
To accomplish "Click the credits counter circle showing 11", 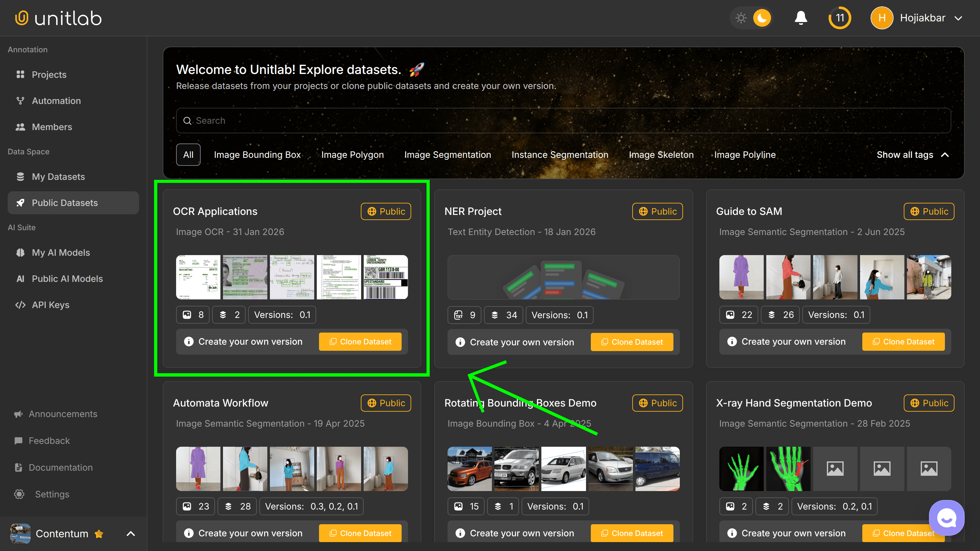I will pos(840,18).
